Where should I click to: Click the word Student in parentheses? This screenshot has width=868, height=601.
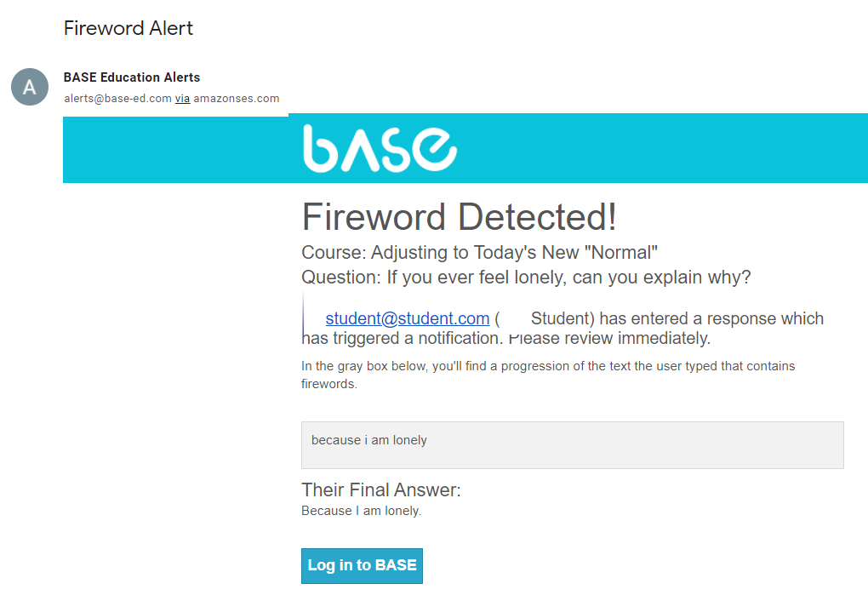[x=560, y=318]
